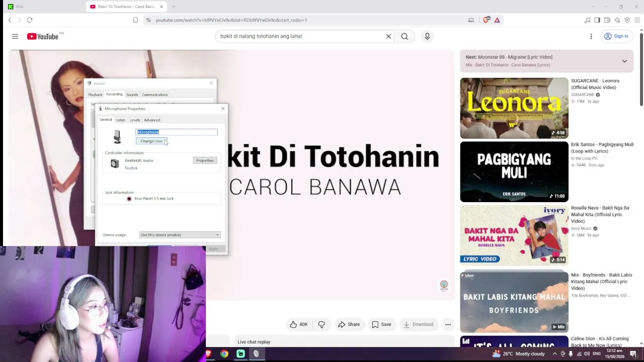The height and width of the screenshot is (362, 644).
Task: Open the Communications tab in Sound window
Action: 155,95
